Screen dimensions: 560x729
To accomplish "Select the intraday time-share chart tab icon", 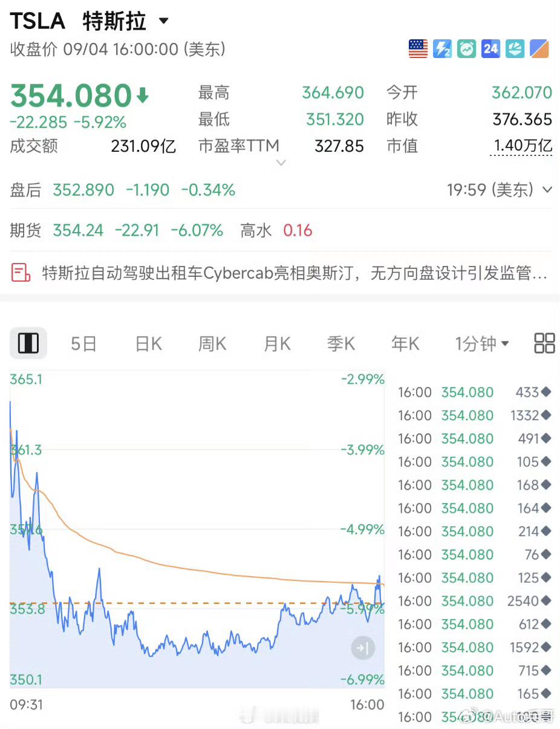I will tap(28, 343).
